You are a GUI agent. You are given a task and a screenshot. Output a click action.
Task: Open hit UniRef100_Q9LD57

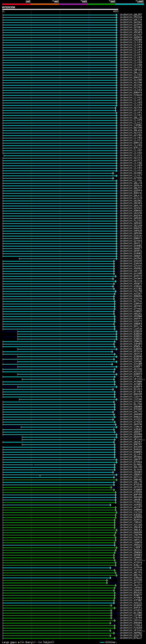(131, 15)
